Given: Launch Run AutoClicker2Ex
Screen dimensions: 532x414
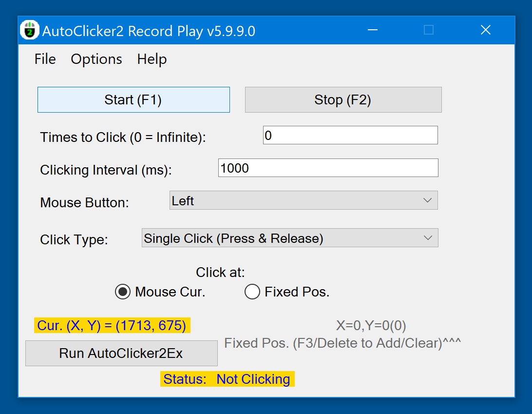Looking at the screenshot, I should [121, 353].
